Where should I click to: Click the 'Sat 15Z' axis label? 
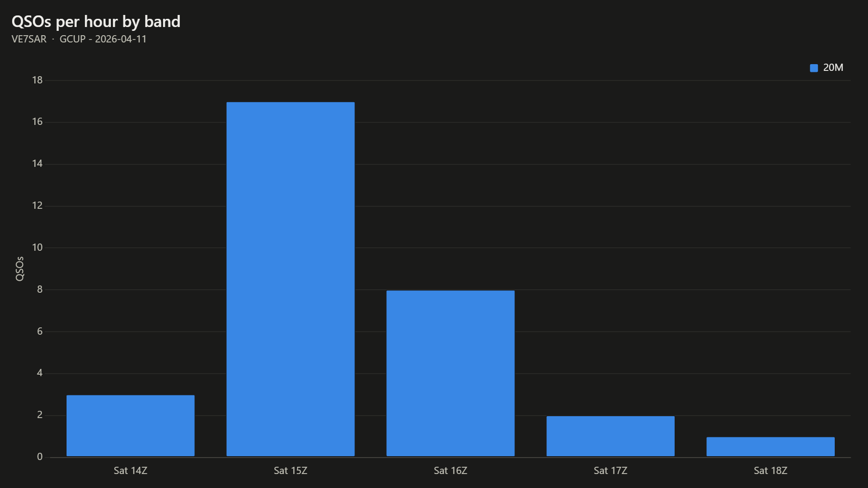[x=290, y=471]
